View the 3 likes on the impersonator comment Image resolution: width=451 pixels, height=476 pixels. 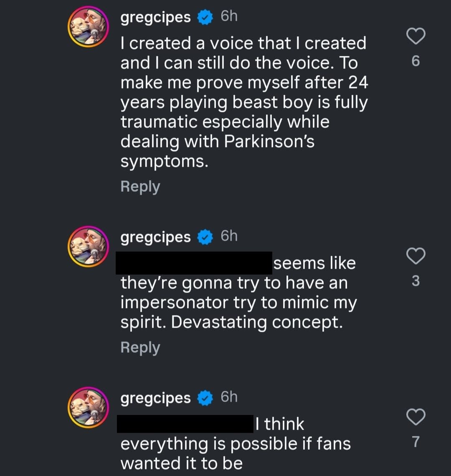point(416,281)
